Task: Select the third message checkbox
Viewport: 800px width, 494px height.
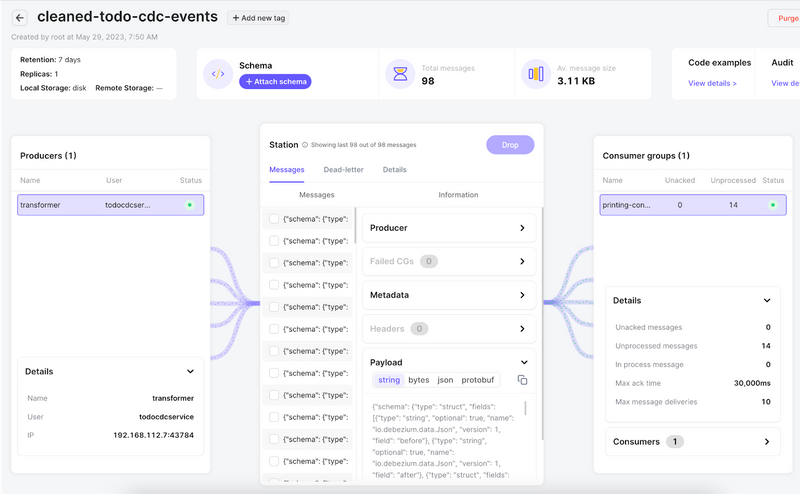Action: coord(275,263)
